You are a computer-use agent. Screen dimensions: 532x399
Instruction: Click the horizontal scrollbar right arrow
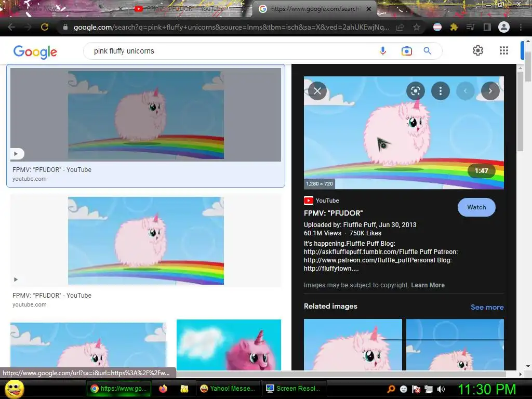[521, 374]
